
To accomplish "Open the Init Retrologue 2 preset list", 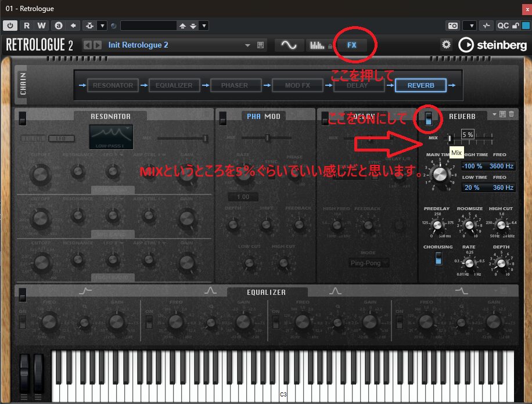I will (247, 45).
